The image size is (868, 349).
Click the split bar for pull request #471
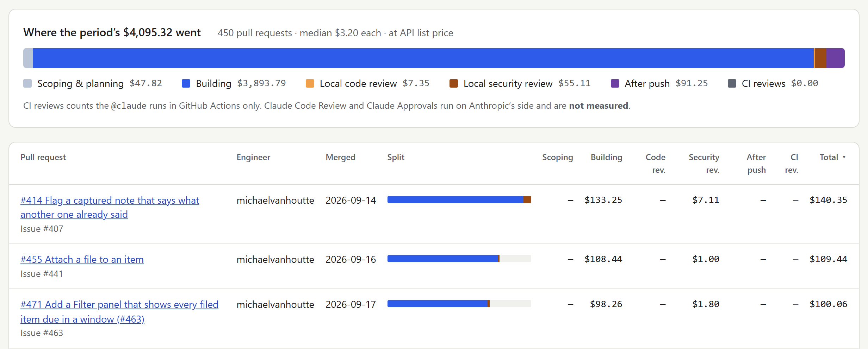click(459, 304)
